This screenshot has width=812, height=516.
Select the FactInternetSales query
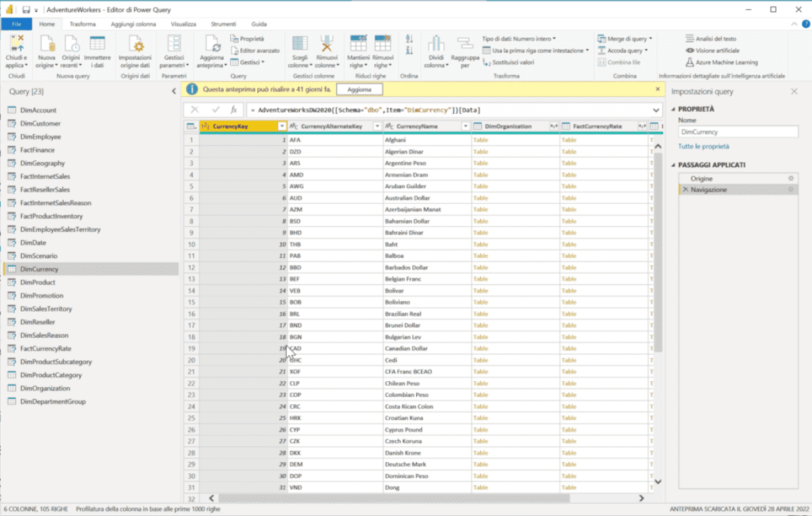pyautogui.click(x=91, y=176)
